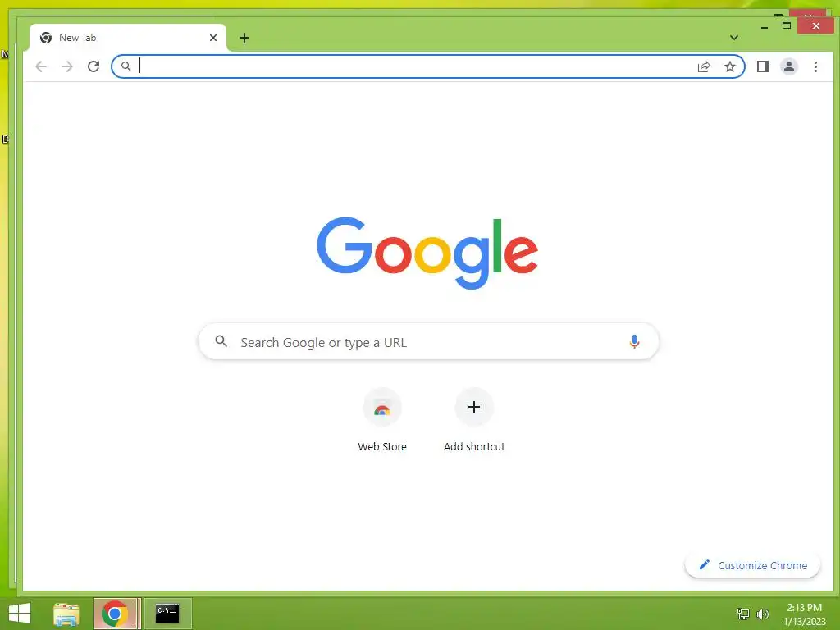Viewport: 840px width, 630px height.
Task: Open File Explorer from the taskbar
Action: [x=66, y=614]
